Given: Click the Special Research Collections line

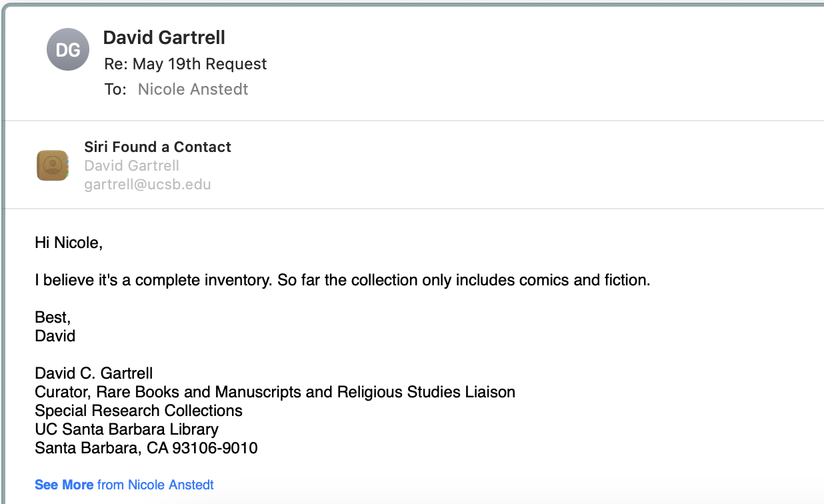Looking at the screenshot, I should (139, 411).
